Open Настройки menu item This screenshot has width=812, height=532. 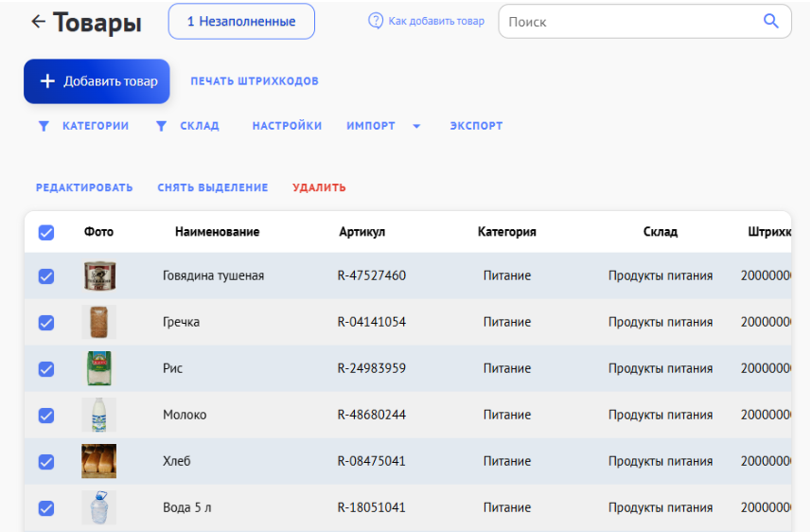287,126
